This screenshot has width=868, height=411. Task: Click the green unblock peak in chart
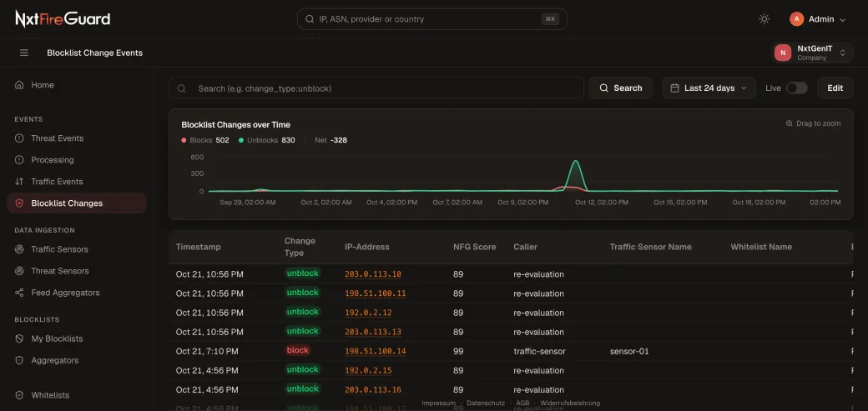pos(576,162)
